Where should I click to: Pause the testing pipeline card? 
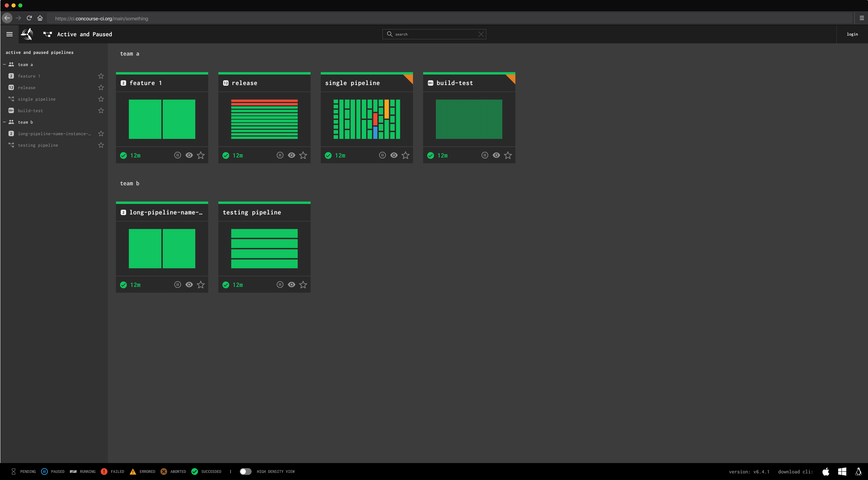coord(279,285)
